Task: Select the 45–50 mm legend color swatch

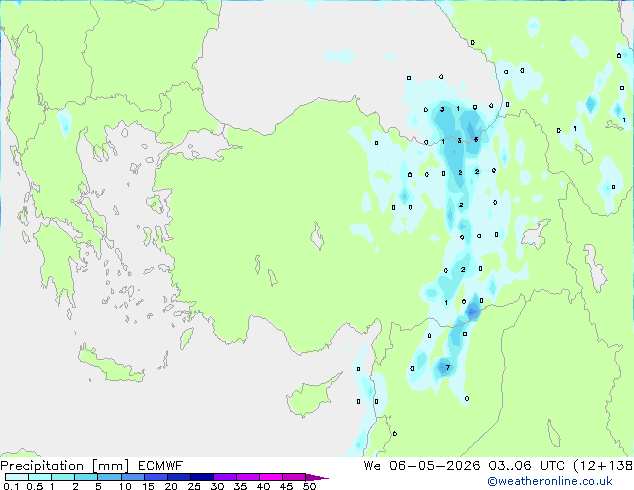Action: pyautogui.click(x=294, y=477)
